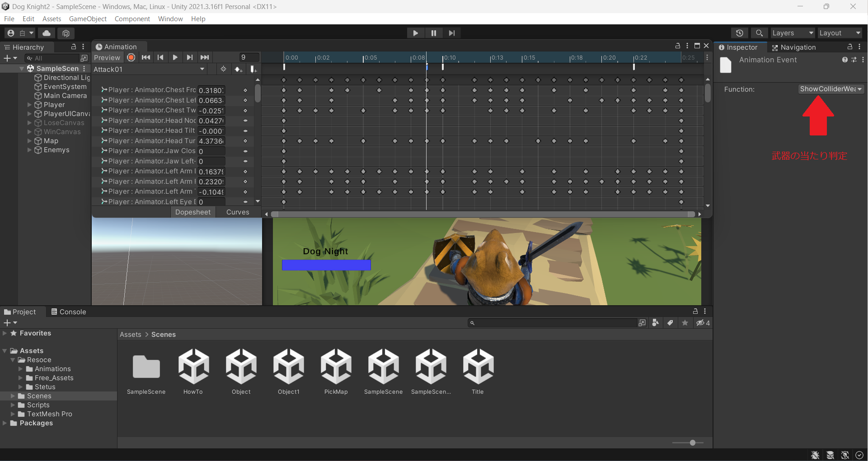Image resolution: width=868 pixels, height=461 pixels.
Task: Click the Project save search star icon
Action: pos(685,323)
